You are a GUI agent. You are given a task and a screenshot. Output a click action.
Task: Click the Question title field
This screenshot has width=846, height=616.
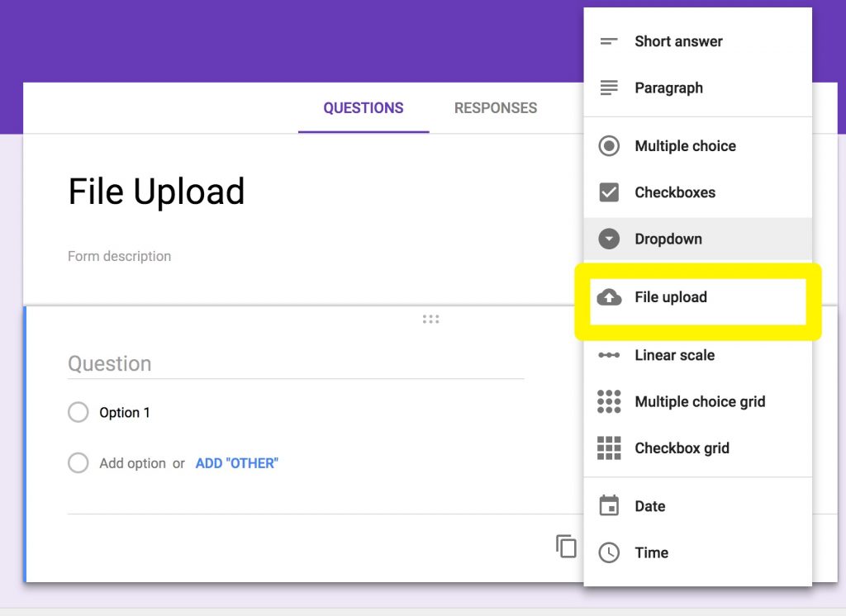(296, 363)
